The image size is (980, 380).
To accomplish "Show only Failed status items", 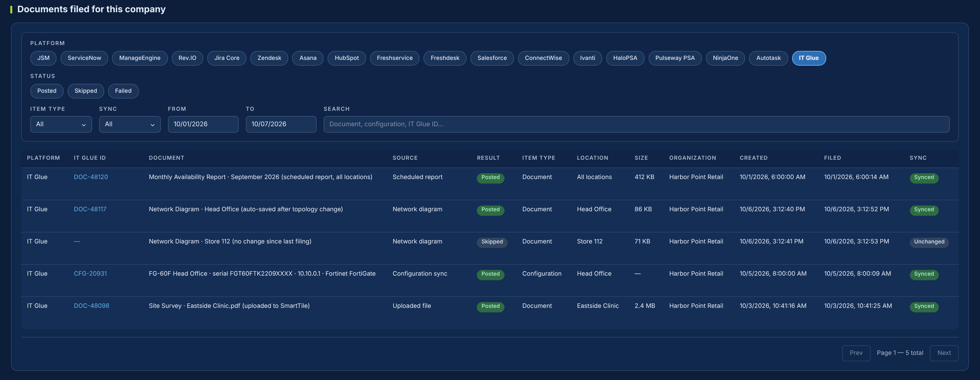I will click(123, 91).
